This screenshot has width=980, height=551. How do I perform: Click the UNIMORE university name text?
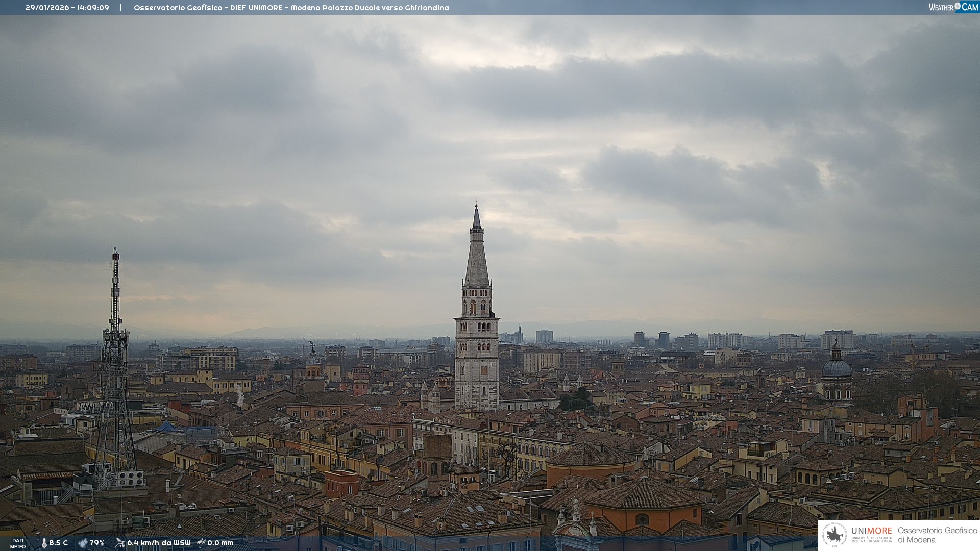871,531
